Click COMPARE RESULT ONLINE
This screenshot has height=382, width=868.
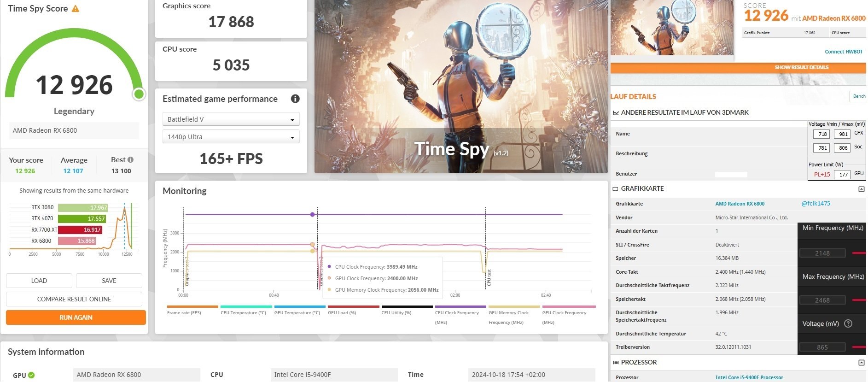(74, 299)
